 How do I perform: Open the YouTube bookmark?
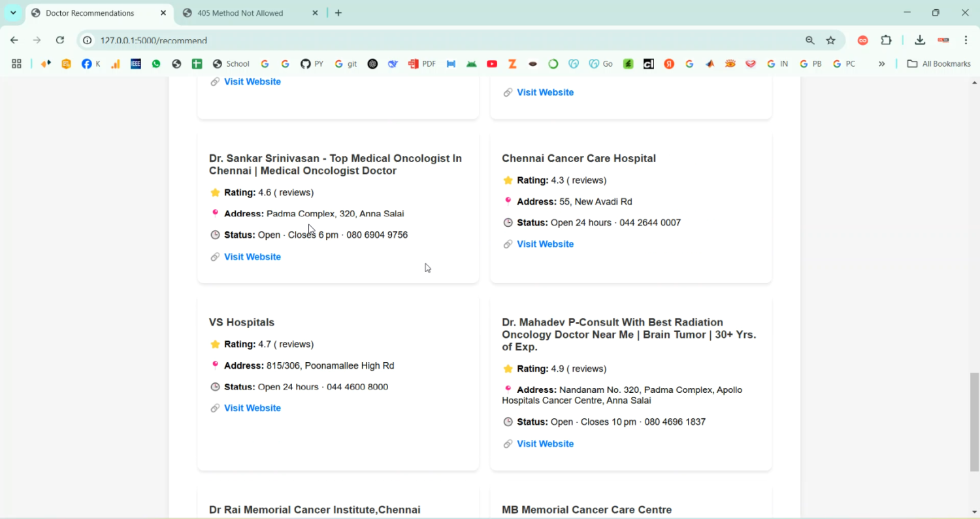click(x=492, y=64)
